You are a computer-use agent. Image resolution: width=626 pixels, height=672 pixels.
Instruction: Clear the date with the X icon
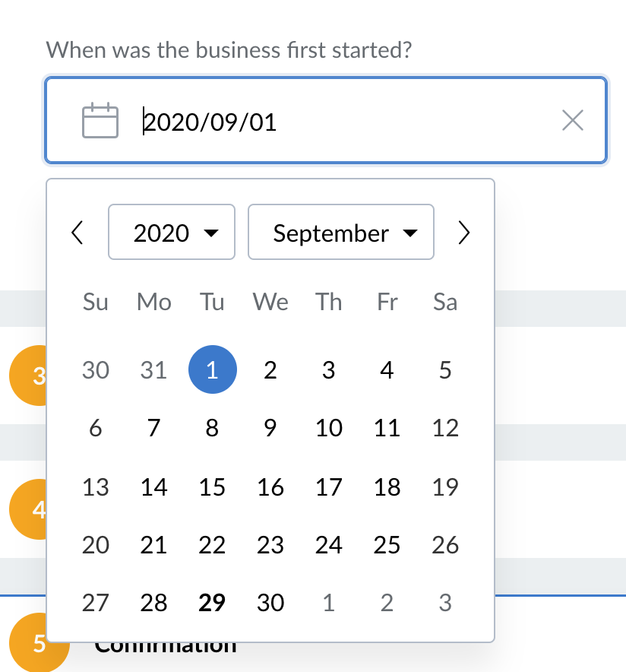pos(573,120)
